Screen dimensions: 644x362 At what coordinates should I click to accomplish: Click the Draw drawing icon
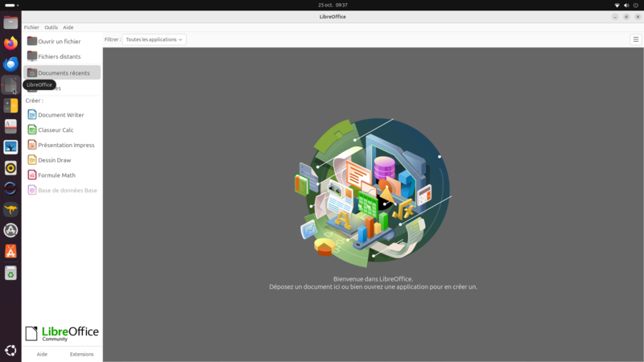pos(31,159)
